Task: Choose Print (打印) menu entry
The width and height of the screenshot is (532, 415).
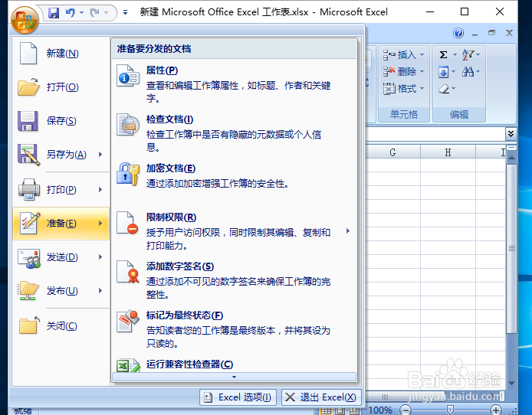Action: (61, 190)
